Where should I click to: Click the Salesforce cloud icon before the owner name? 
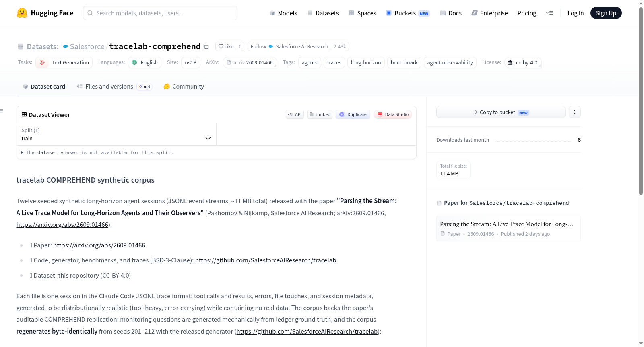(66, 46)
